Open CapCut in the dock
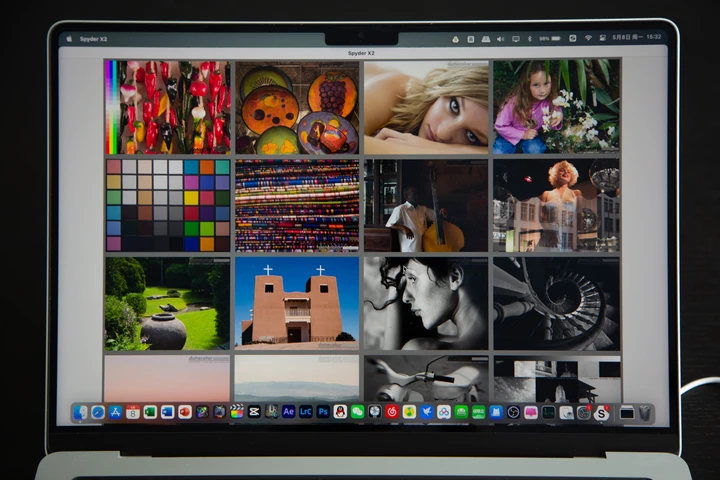 pyautogui.click(x=254, y=412)
